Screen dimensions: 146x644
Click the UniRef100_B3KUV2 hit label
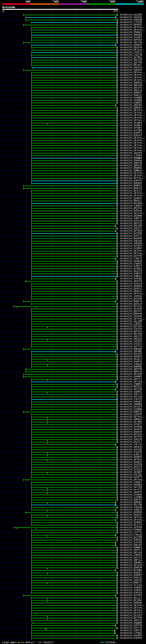coord(131,135)
